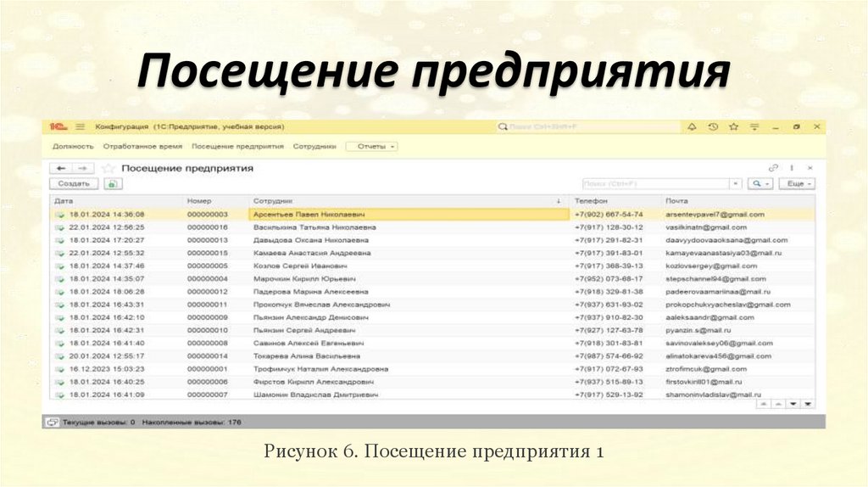Select row Савинов Алексей Евгеньевич
Screen dimensions: 868x487
pyautogui.click(x=432, y=344)
